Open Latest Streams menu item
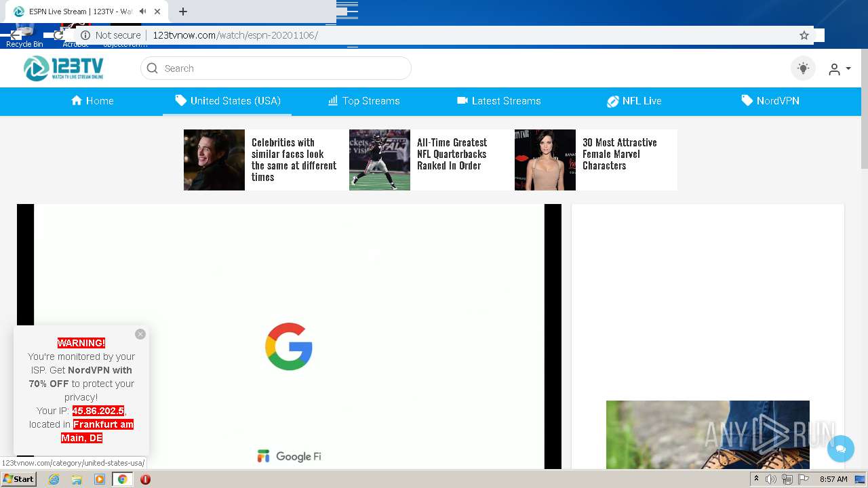 pyautogui.click(x=499, y=101)
